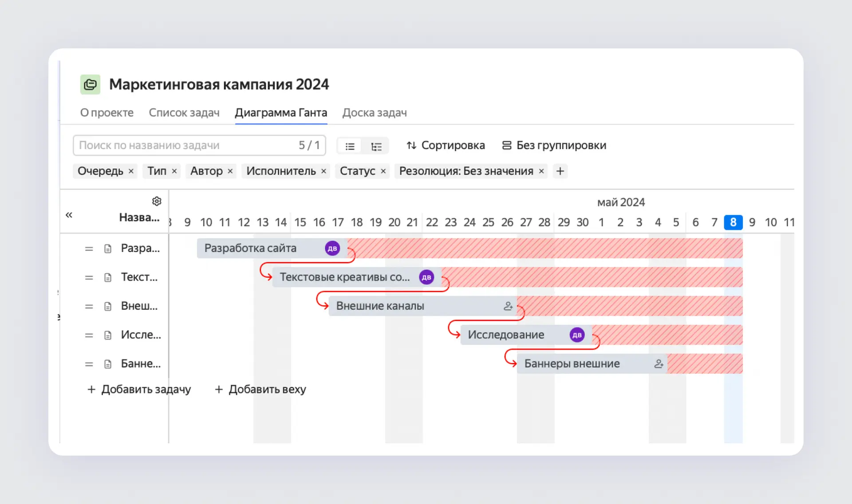Open column settings gear icon
This screenshot has width=852, height=504.
point(157,201)
